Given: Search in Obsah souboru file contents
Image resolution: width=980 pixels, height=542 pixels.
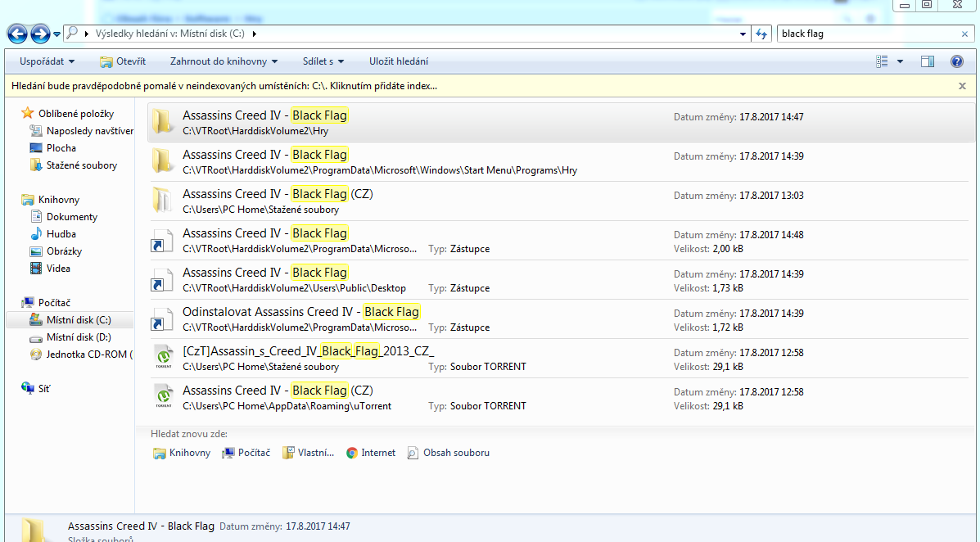Looking at the screenshot, I should (448, 453).
